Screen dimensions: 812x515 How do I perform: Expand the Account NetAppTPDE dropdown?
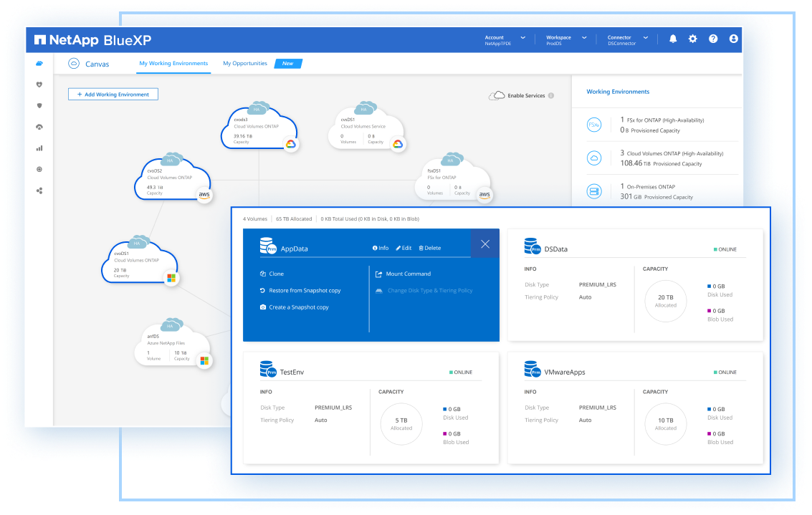(x=522, y=37)
